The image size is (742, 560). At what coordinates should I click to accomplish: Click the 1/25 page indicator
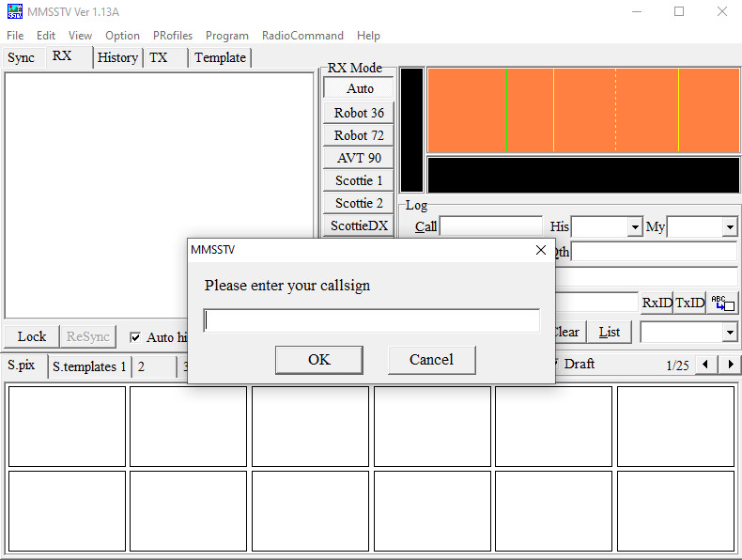(677, 366)
